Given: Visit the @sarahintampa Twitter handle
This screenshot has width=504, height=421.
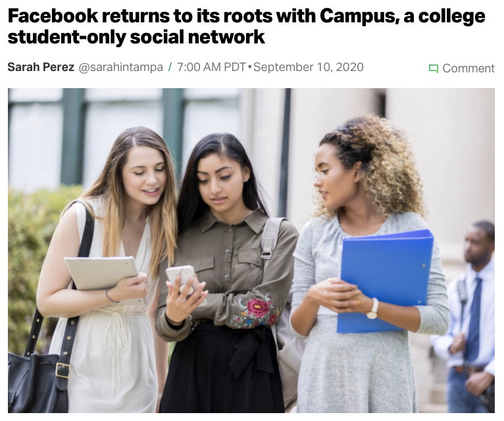Looking at the screenshot, I should click(120, 67).
